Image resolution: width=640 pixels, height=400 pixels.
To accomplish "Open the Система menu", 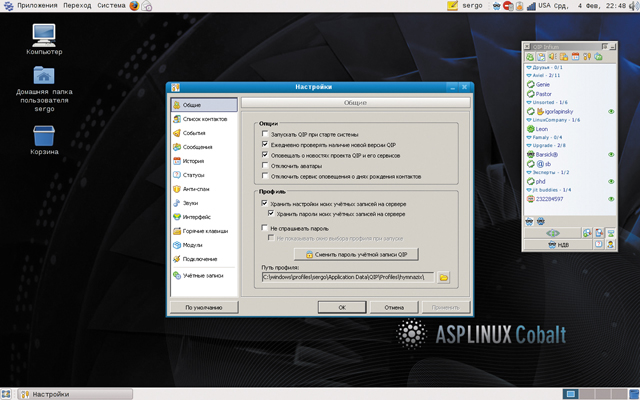I will click(111, 6).
